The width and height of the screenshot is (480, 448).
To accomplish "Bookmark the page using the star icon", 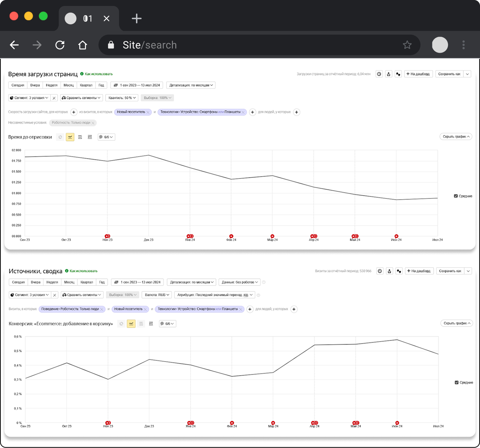I will [407, 45].
